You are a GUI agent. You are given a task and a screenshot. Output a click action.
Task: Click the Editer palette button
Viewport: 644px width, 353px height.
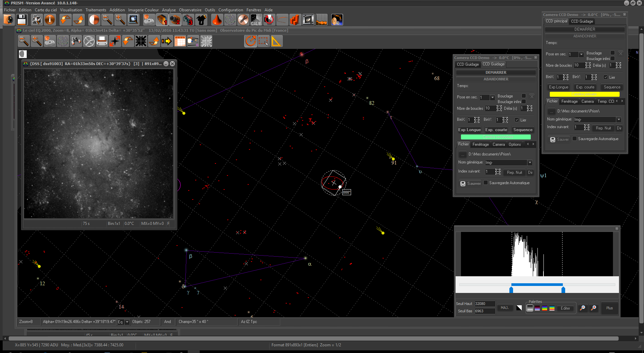click(x=565, y=308)
